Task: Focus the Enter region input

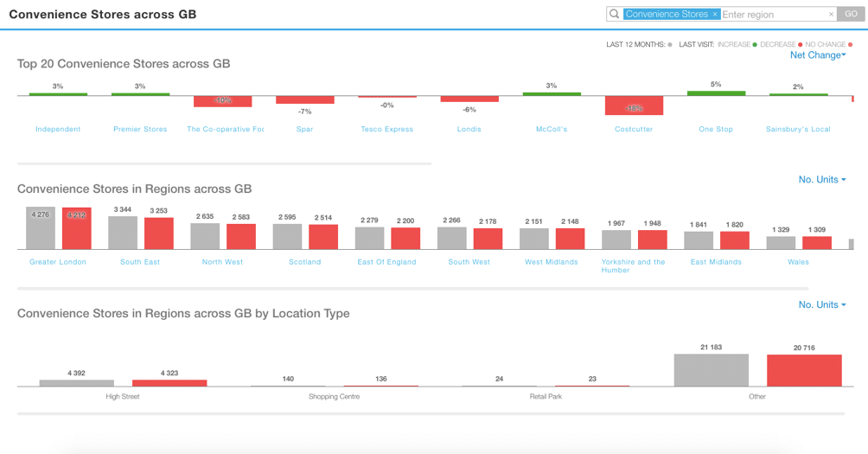Action: point(774,15)
